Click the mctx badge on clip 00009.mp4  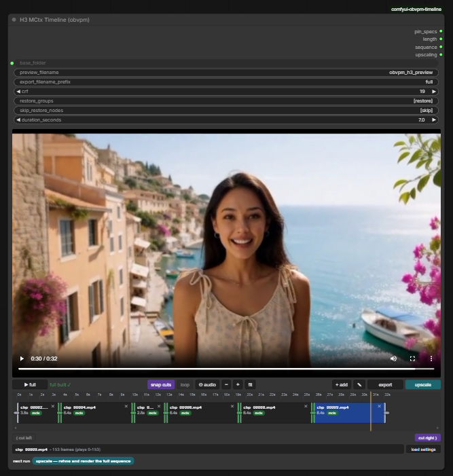point(332,413)
